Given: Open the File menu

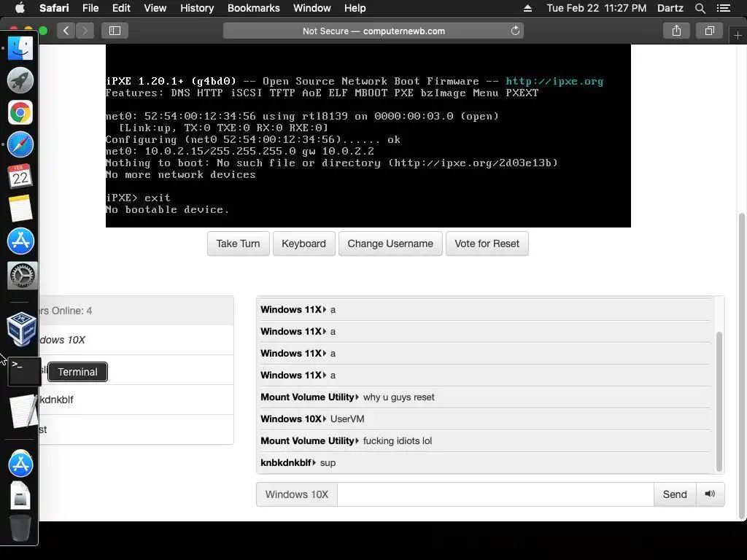Looking at the screenshot, I should pyautogui.click(x=90, y=8).
